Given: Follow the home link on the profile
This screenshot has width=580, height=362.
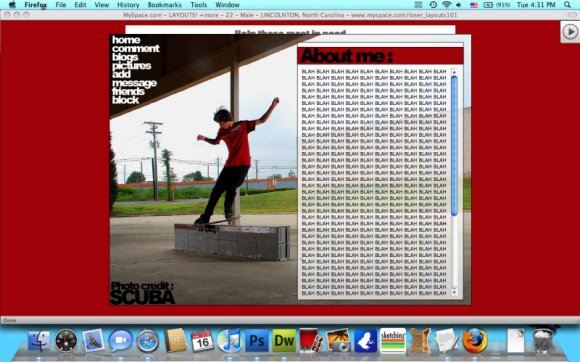Looking at the screenshot, I should (126, 40).
